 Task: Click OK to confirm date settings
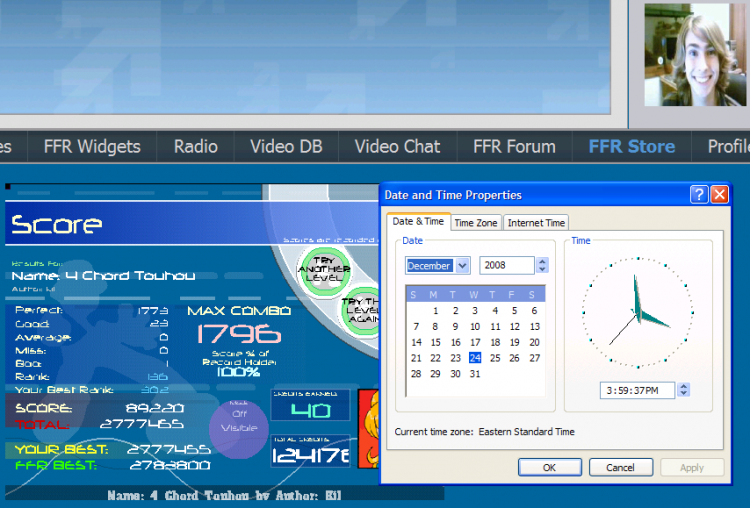pos(549,467)
